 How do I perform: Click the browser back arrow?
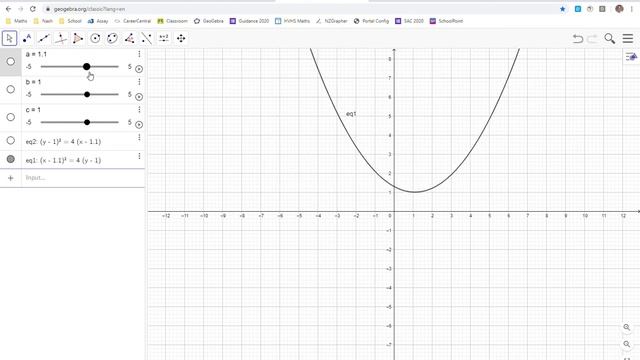click(x=8, y=9)
